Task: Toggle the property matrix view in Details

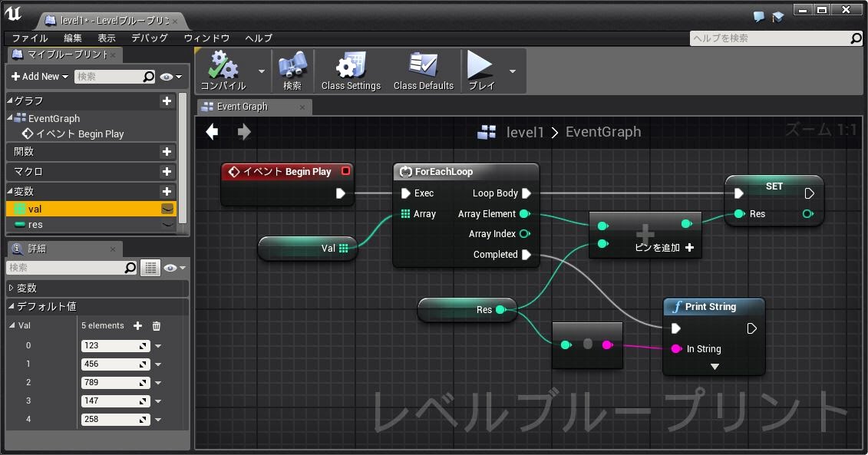Action: pyautogui.click(x=150, y=268)
